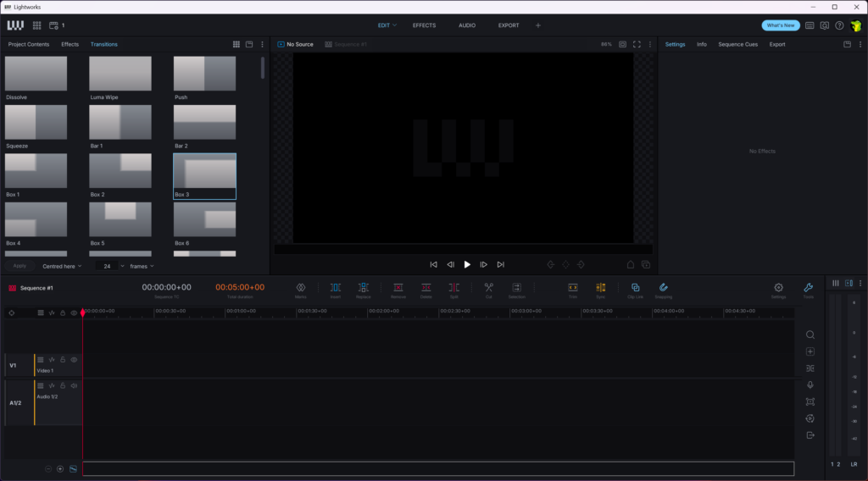This screenshot has width=868, height=481.
Task: Open the project grid icon in header
Action: click(36, 25)
